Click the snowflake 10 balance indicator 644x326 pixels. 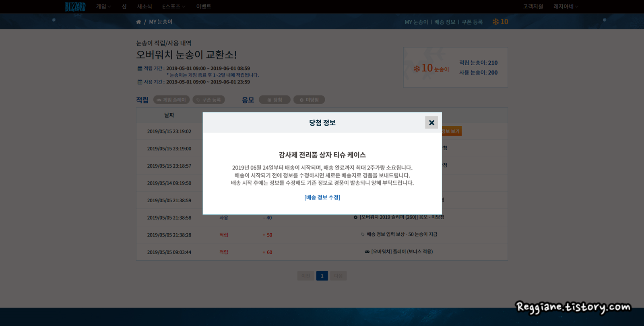[500, 22]
